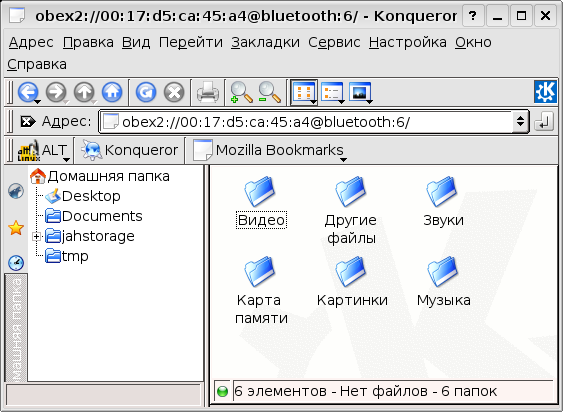Zoom out with the minus magnifier
563x412 pixels.
(269, 92)
